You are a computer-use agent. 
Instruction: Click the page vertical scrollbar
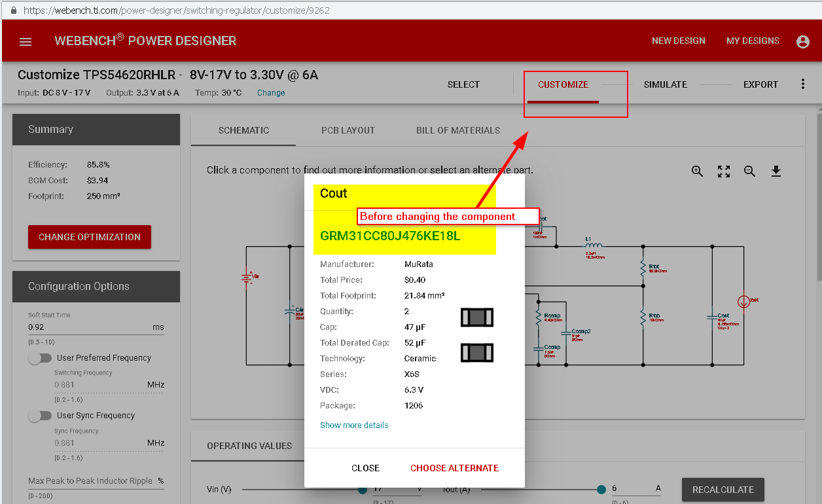point(818,196)
